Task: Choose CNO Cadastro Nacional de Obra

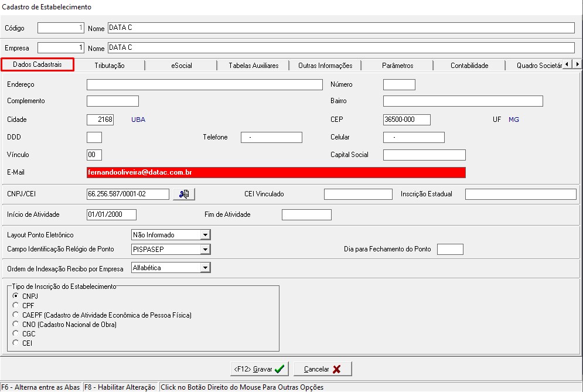Action: [15, 324]
